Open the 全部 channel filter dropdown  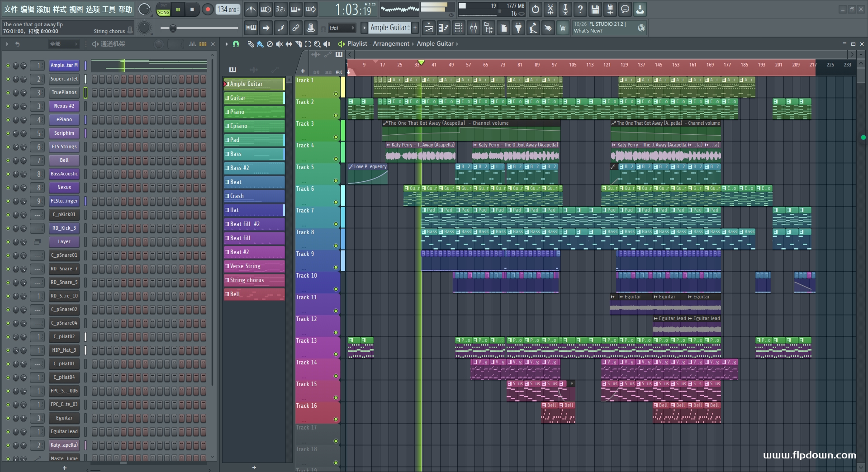[x=63, y=44]
